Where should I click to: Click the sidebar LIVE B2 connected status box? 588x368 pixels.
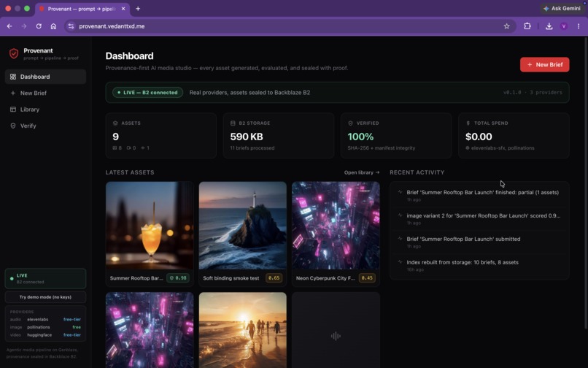[45, 278]
